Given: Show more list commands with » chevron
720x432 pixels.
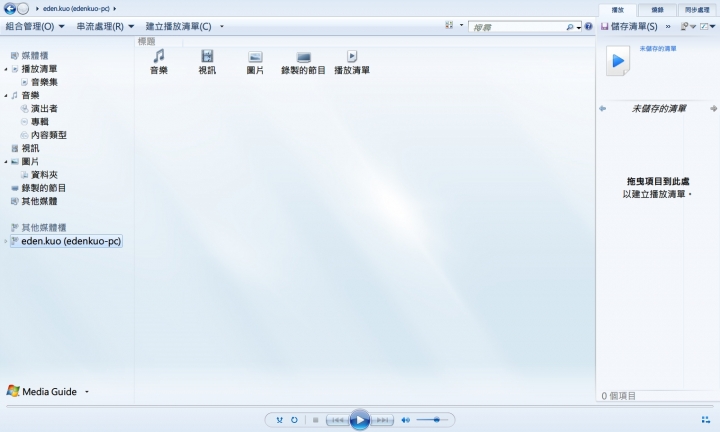Looking at the screenshot, I should coord(668,27).
